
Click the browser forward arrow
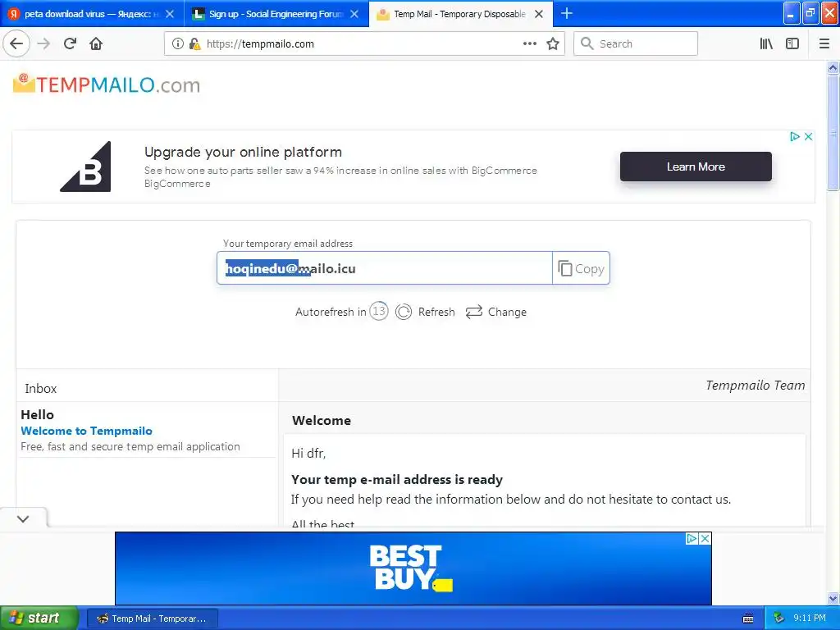(x=44, y=43)
